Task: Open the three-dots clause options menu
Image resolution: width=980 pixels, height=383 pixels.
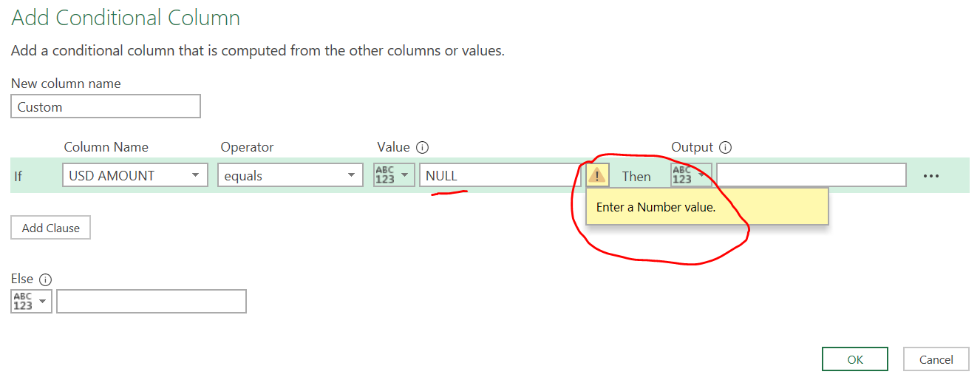Action: click(930, 176)
